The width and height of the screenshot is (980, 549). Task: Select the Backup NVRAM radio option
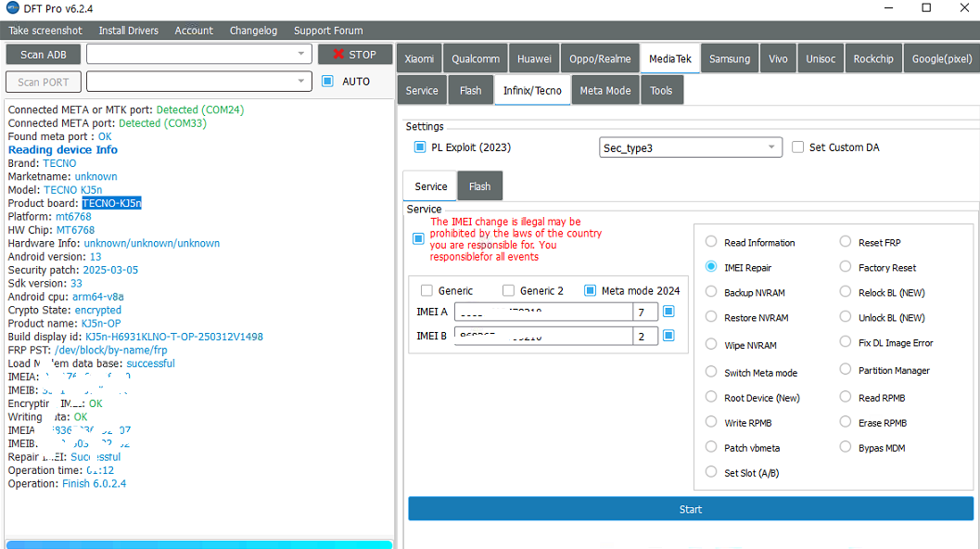[710, 291]
